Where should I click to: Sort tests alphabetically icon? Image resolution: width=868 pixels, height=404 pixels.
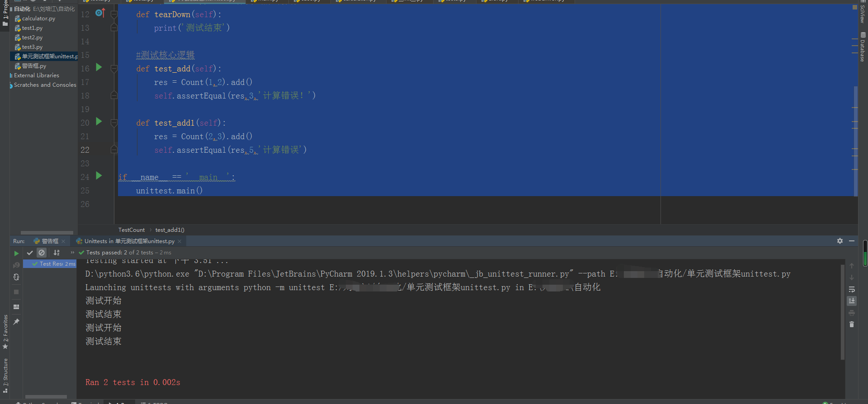tap(57, 253)
